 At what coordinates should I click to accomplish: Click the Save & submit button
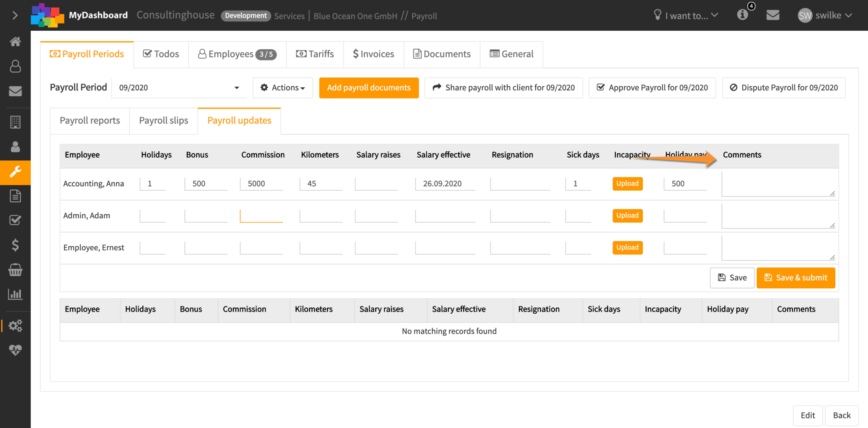[x=796, y=278]
